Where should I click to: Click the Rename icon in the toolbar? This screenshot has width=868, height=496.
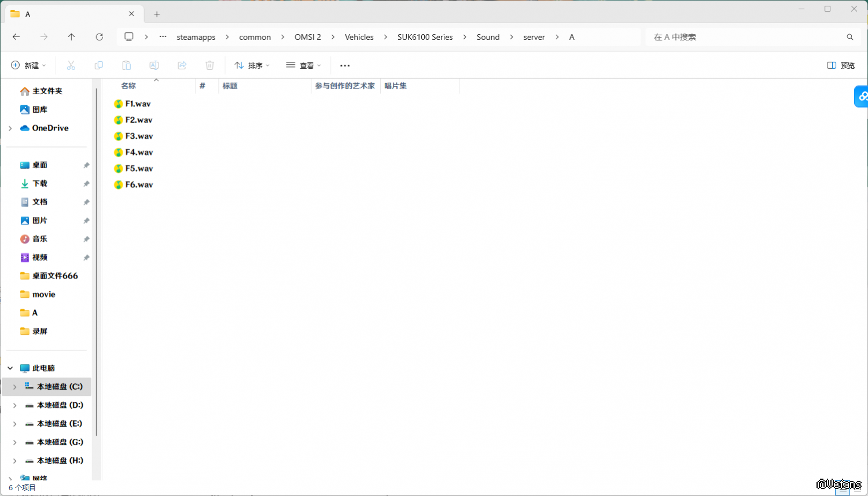[154, 65]
